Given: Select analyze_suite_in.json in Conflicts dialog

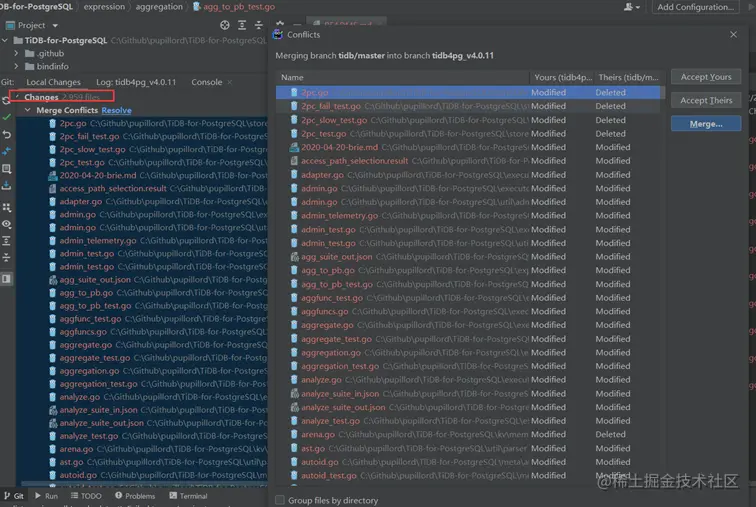Looking at the screenshot, I should pyautogui.click(x=468, y=394).
